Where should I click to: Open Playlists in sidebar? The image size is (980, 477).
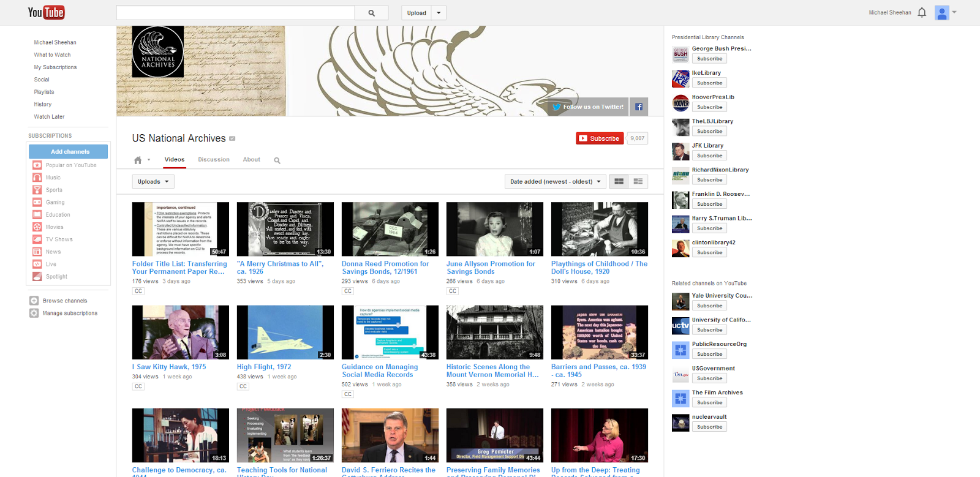click(44, 92)
